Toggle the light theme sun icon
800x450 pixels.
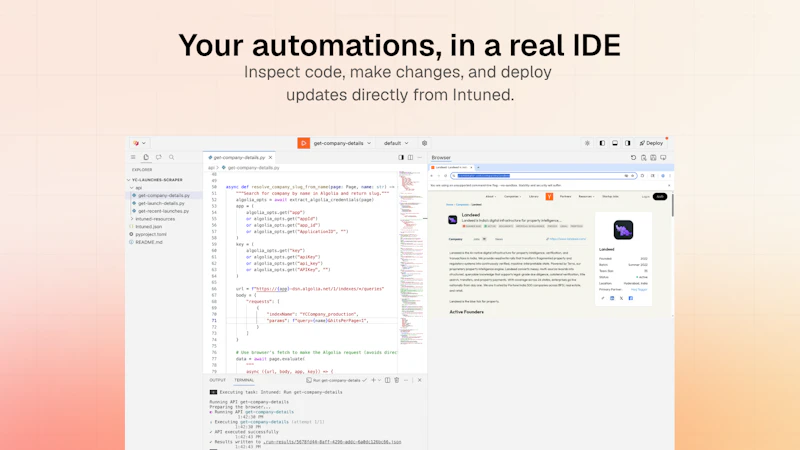tap(587, 143)
